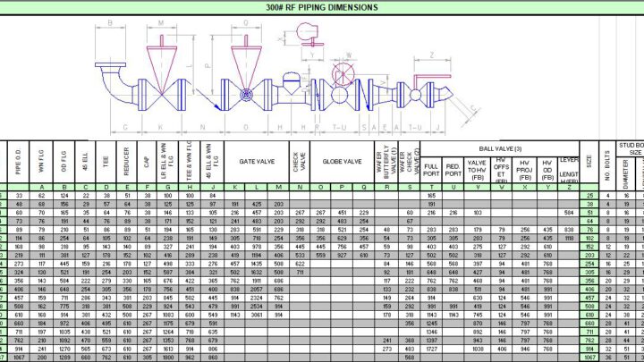Click the "OD FLG" column header
This screenshot has height=362, width=644.
[x=64, y=162]
